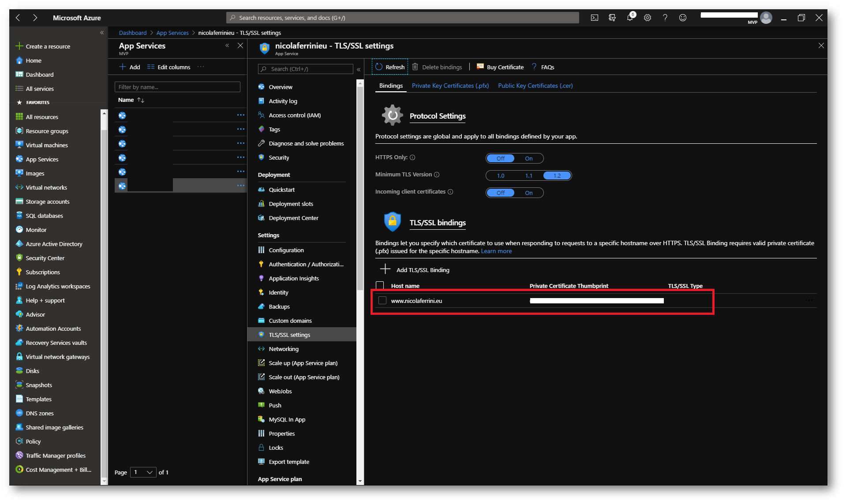The width and height of the screenshot is (846, 504).
Task: Open DNS zones in favorites
Action: click(40, 413)
